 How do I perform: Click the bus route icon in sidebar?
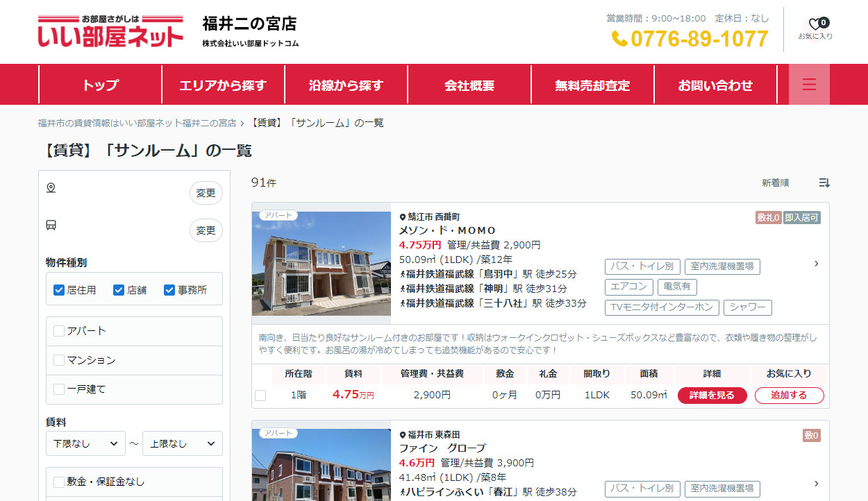pyautogui.click(x=51, y=225)
